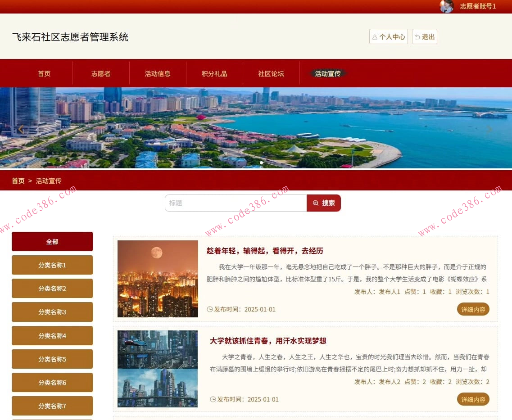Click 详细内容 on the first article
Viewport: 512px width, 420px height.
[x=473, y=309]
